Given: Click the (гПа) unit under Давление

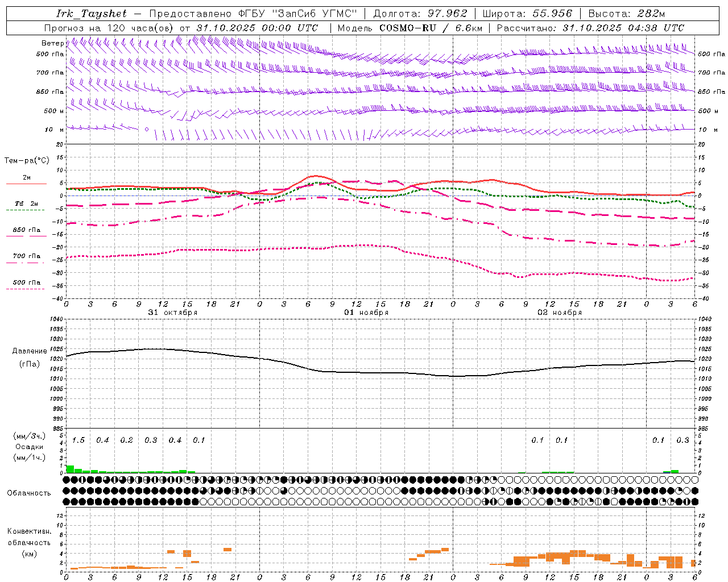Looking at the screenshot, I should 30,364.
